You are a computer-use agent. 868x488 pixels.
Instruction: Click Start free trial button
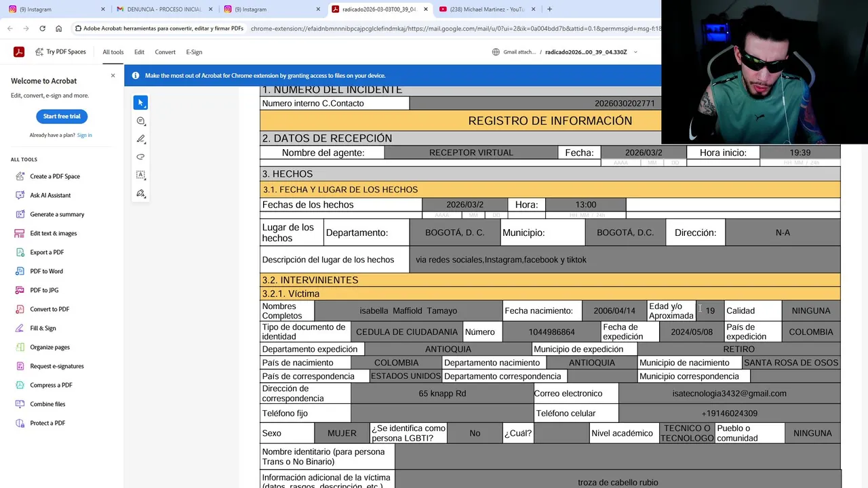tap(62, 117)
